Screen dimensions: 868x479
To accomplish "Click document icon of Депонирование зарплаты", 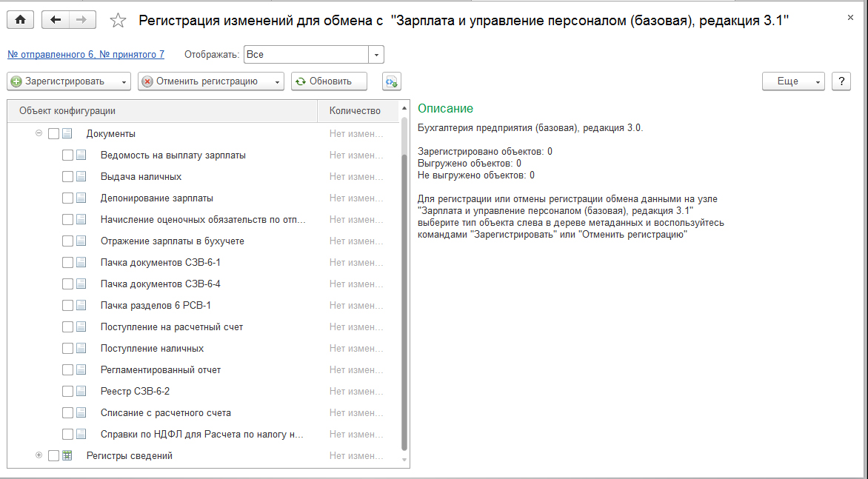I will click(81, 198).
